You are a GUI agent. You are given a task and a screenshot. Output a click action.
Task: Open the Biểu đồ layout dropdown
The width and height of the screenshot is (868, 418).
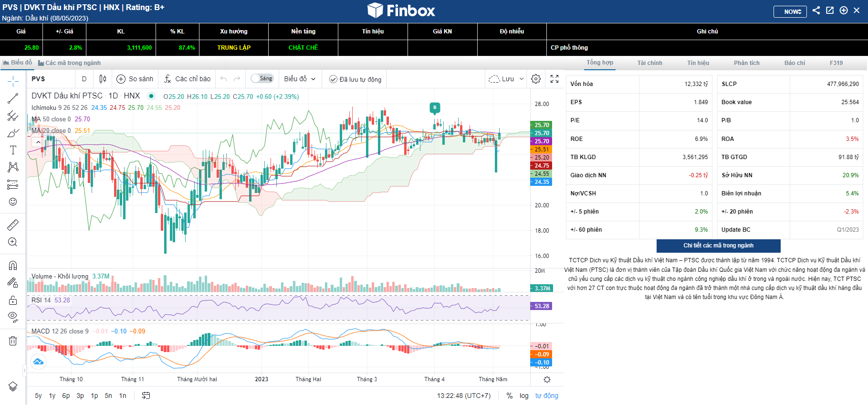[300, 79]
